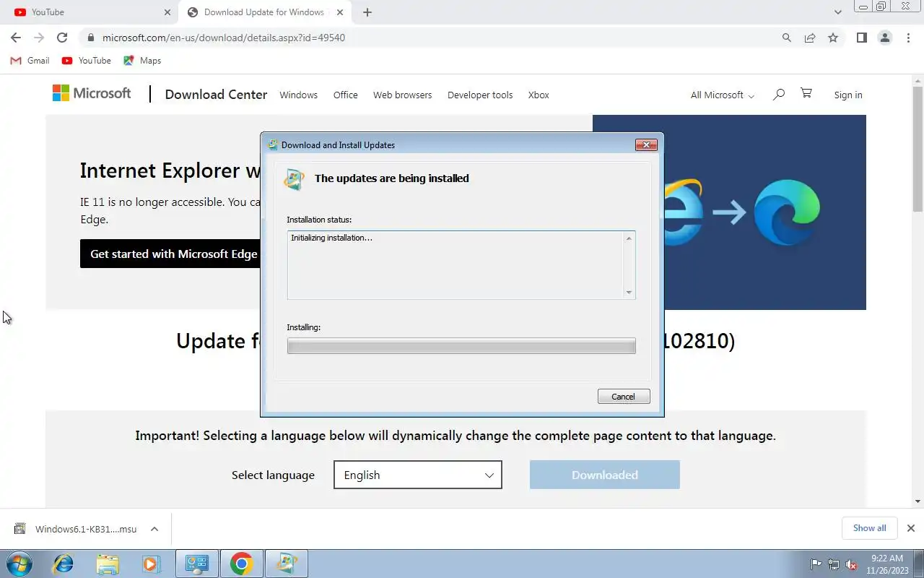Viewport: 924px width, 578px height.
Task: Close the downloads bar
Action: pos(911,528)
